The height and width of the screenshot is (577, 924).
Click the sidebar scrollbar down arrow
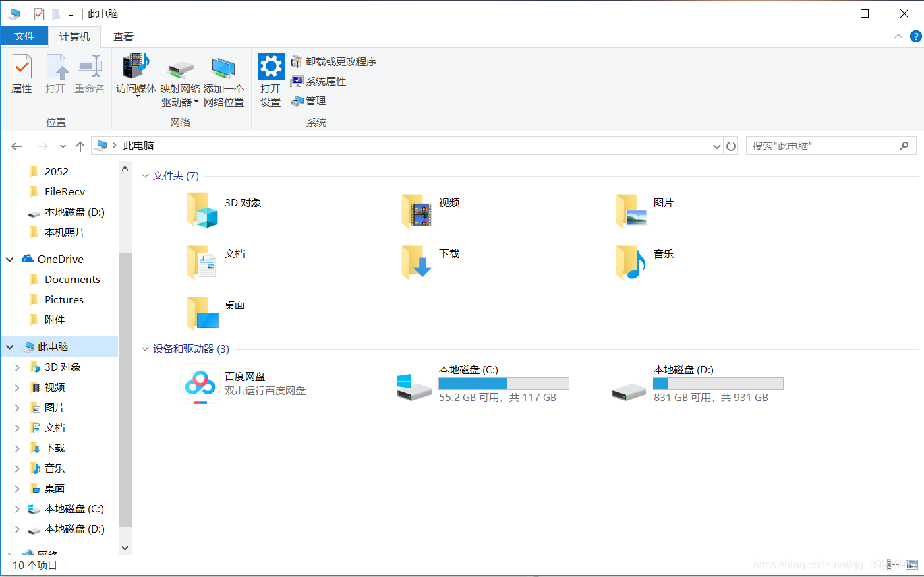click(125, 548)
